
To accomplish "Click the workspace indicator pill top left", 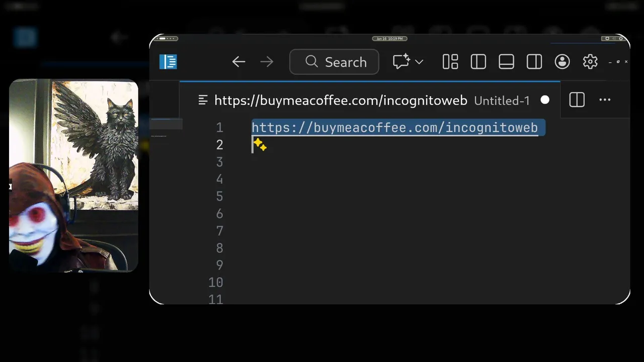I will (x=165, y=39).
